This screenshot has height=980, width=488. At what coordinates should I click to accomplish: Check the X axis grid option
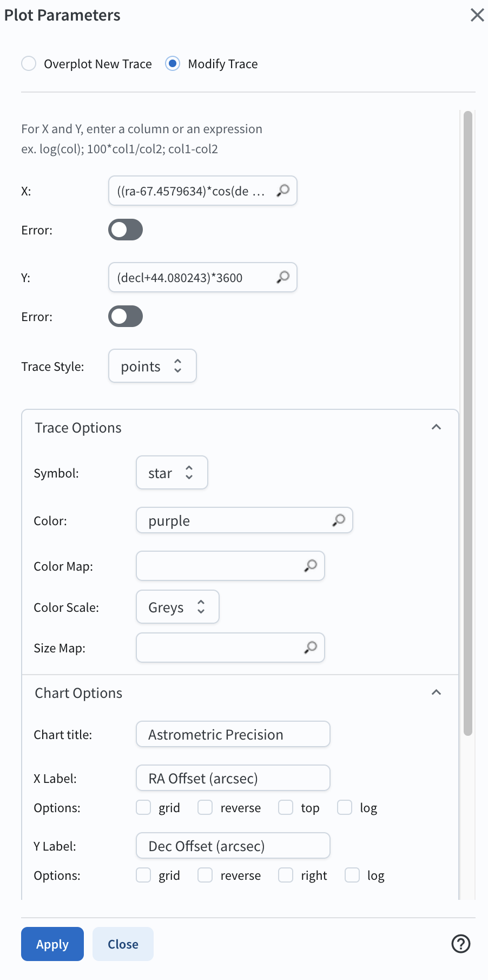pos(143,807)
